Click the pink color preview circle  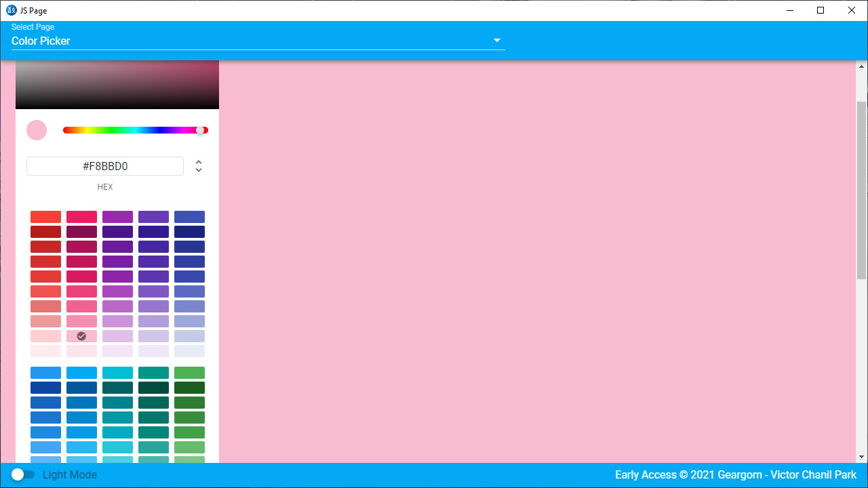(37, 129)
